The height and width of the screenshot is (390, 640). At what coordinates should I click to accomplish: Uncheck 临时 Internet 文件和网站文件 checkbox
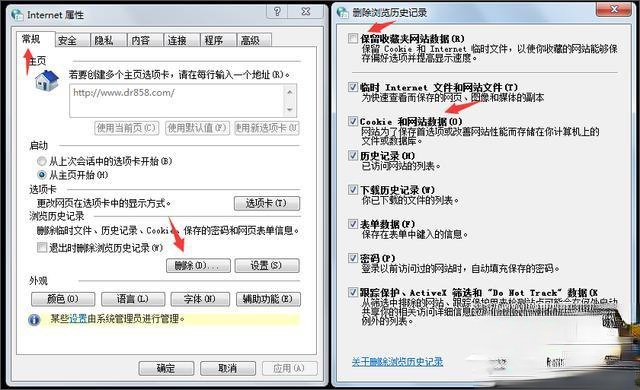point(353,86)
